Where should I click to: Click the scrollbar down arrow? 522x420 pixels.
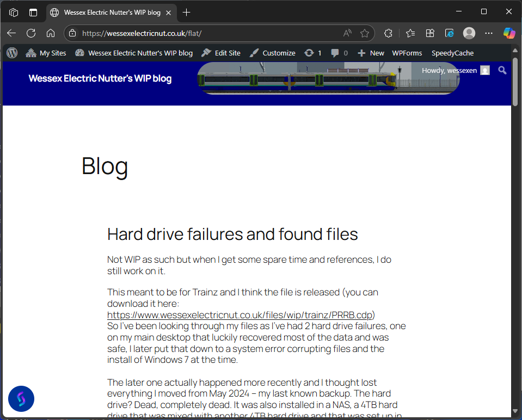(x=515, y=411)
